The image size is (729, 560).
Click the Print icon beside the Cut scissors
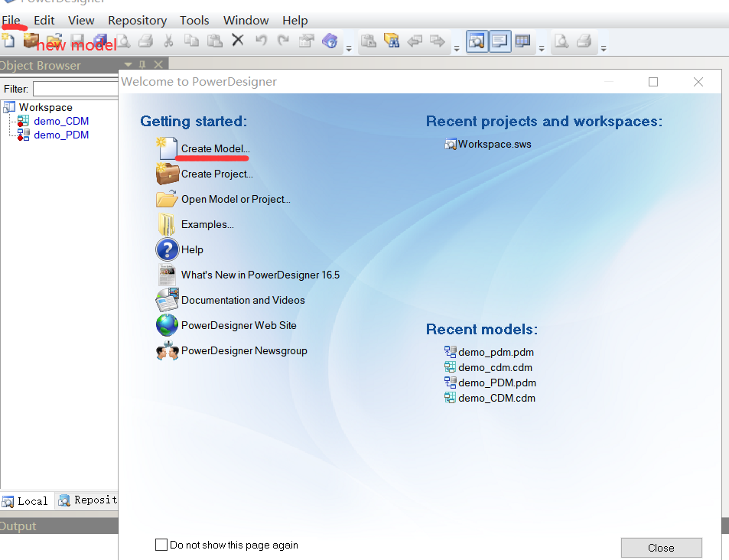click(145, 41)
